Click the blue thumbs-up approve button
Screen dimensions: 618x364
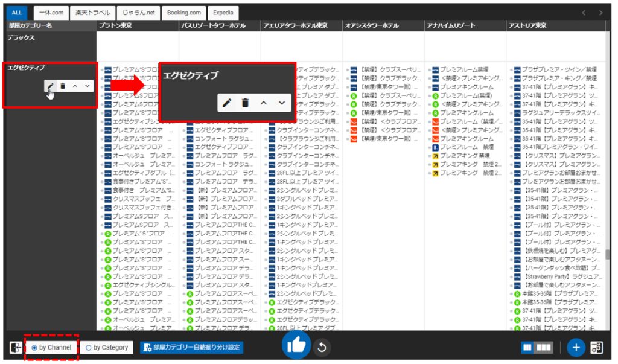coord(296,346)
